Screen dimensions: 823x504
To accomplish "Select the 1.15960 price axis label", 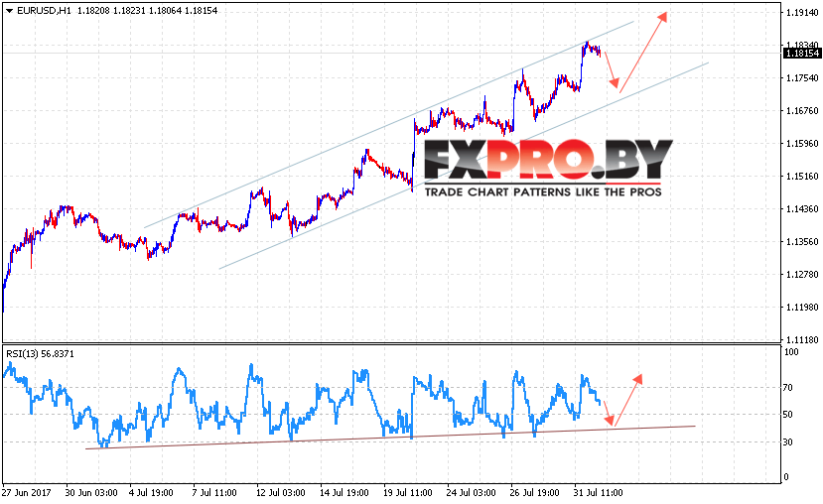I will 802,143.
